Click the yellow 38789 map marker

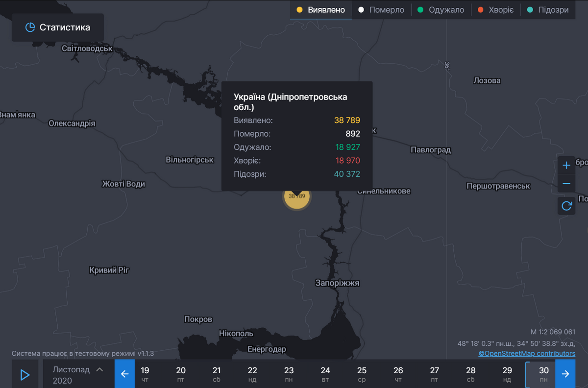coord(297,196)
